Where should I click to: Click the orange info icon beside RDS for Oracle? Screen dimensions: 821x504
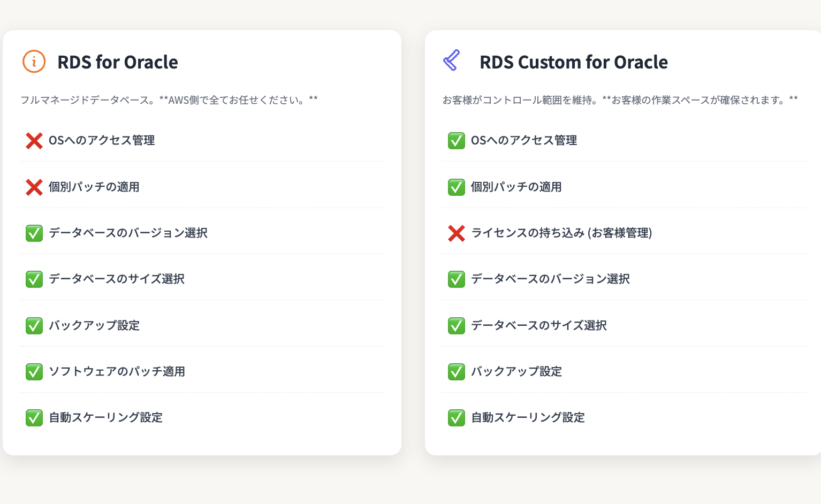tap(34, 62)
